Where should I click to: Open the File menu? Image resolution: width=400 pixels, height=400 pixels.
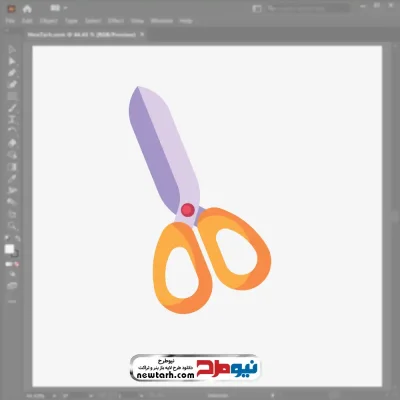[x=10, y=21]
